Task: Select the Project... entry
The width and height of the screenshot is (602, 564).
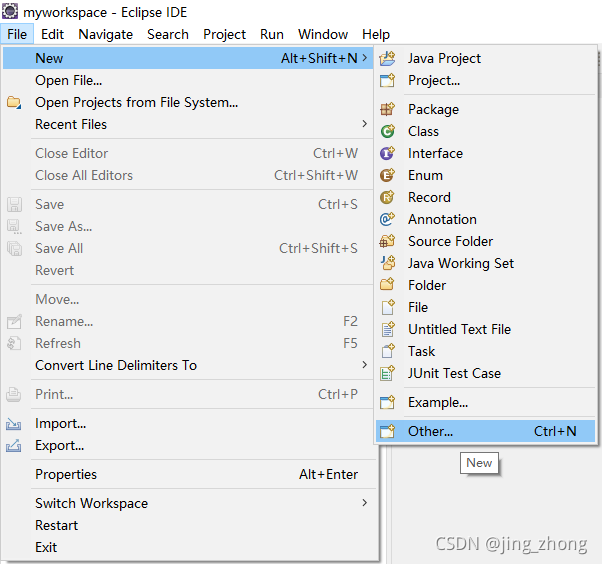Action: coord(485,80)
